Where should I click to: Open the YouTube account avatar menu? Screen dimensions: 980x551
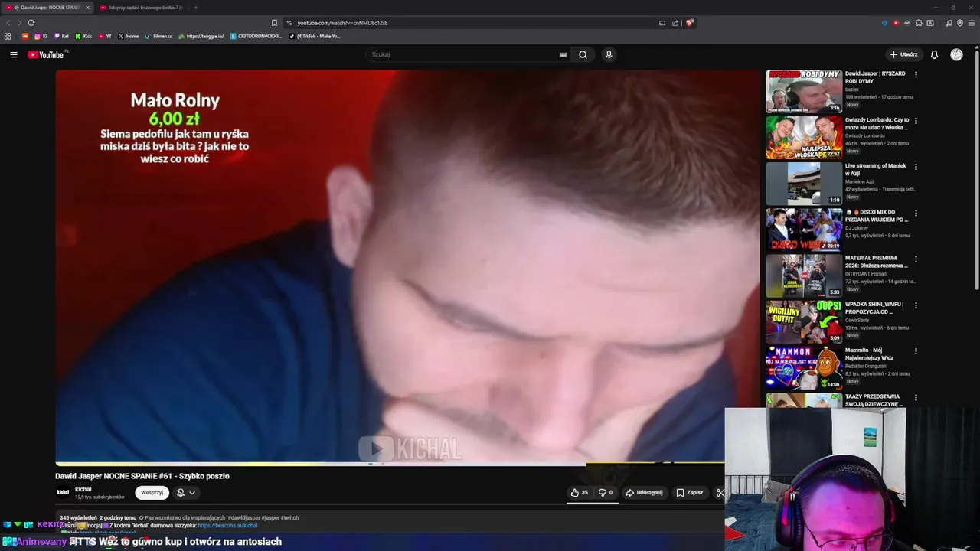(956, 54)
